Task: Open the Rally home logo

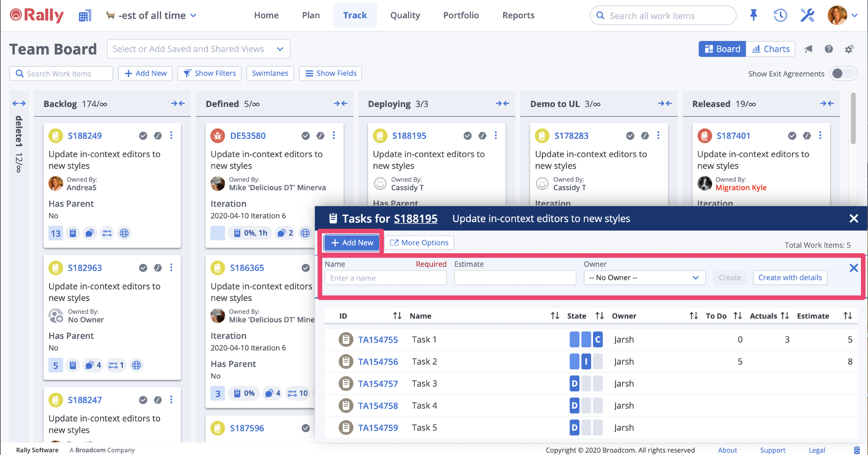Action: point(36,15)
